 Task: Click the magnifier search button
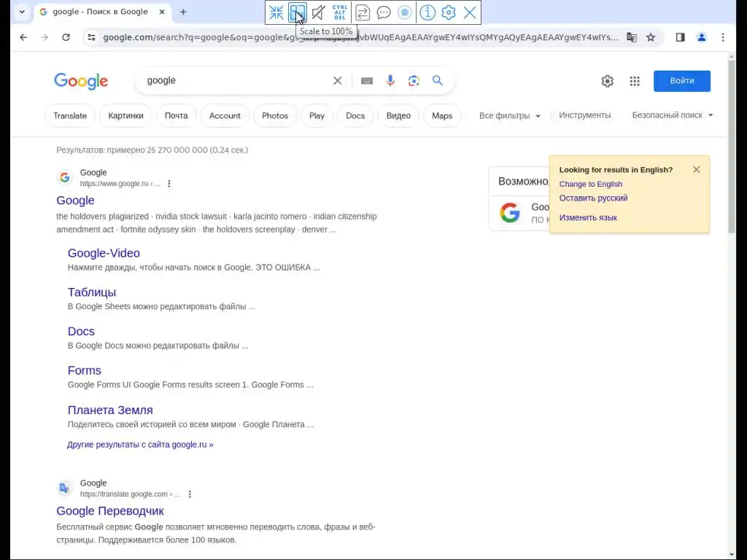point(438,80)
